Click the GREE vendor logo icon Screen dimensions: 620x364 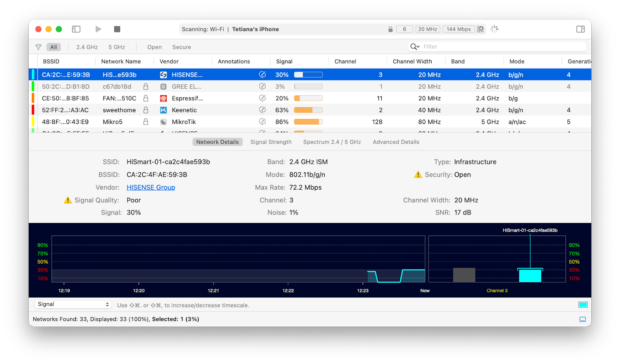pos(164,87)
